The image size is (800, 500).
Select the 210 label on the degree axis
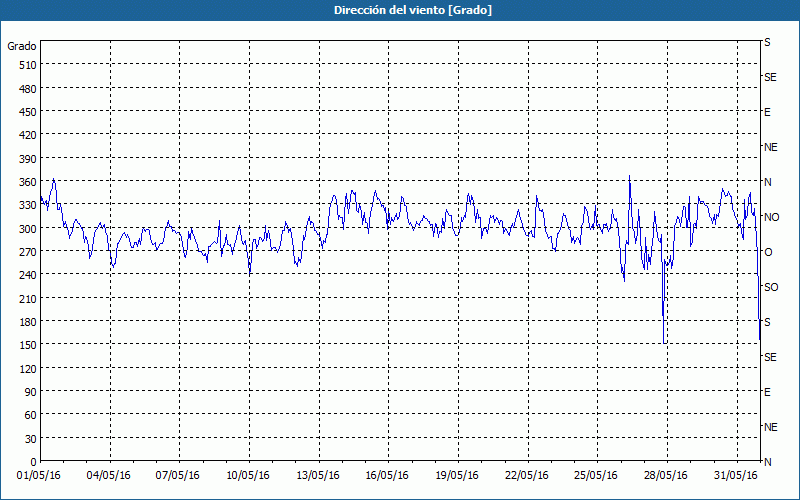28,298
